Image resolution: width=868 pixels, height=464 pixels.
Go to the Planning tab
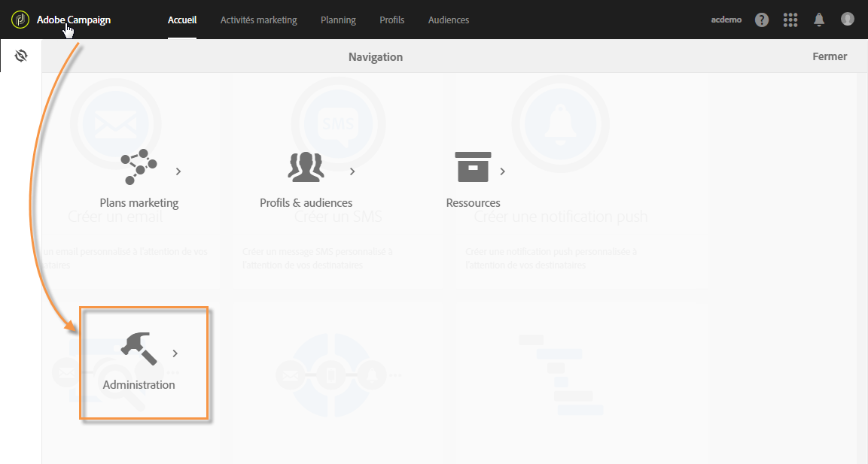tap(338, 20)
